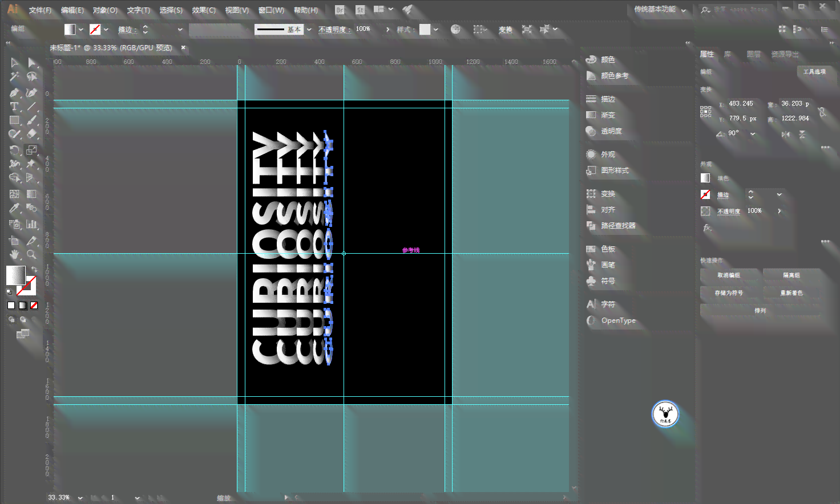Image resolution: width=840 pixels, height=504 pixels.
Task: Activate the Zoom tool
Action: (31, 254)
